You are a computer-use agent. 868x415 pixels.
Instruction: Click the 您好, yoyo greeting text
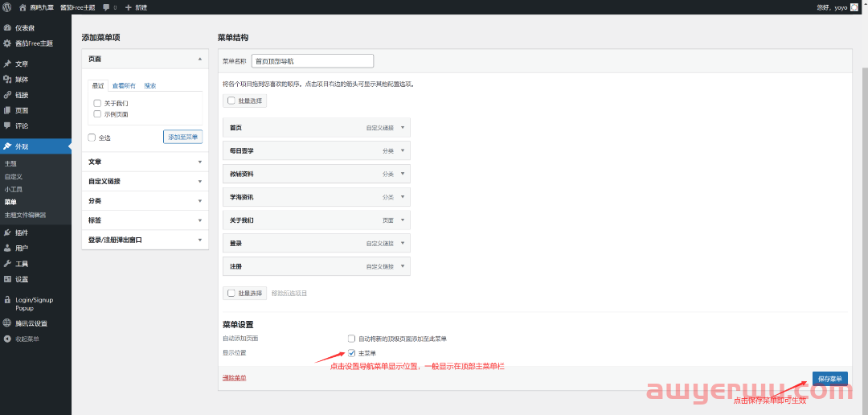(x=832, y=8)
